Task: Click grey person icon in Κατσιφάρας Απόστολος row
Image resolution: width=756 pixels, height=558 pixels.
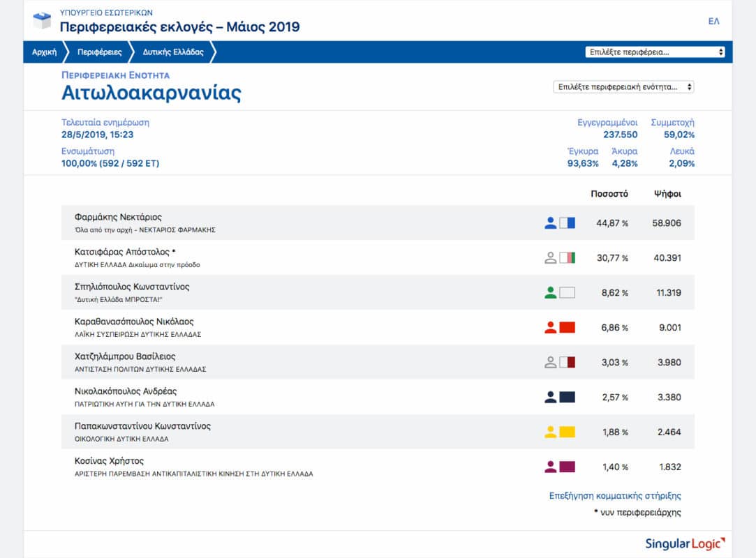Action: [551, 258]
